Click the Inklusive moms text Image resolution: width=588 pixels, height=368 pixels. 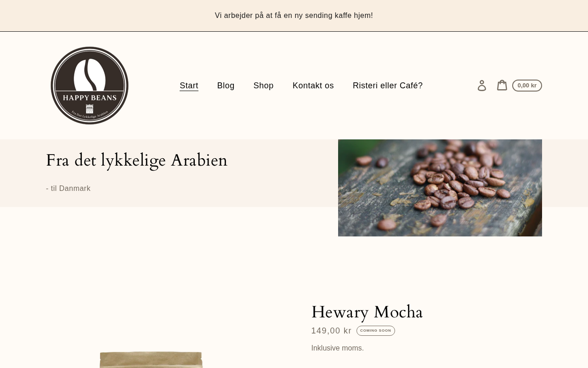tap(338, 348)
